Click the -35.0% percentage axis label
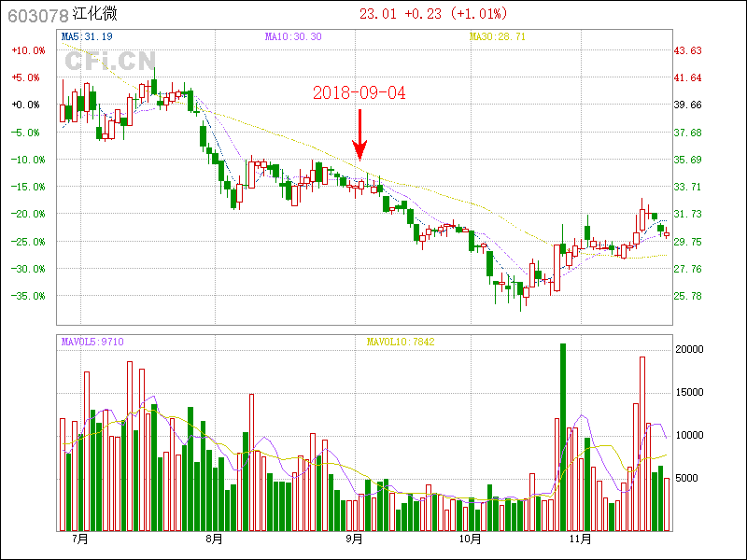The width and height of the screenshot is (747, 560). click(x=27, y=296)
